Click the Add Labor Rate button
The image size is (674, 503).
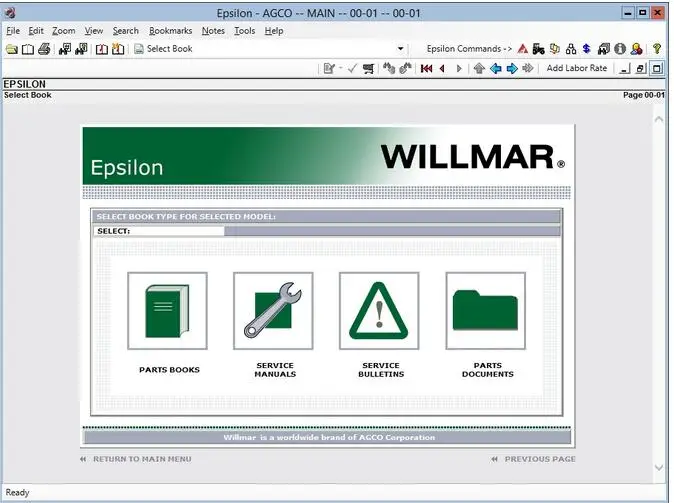576,68
